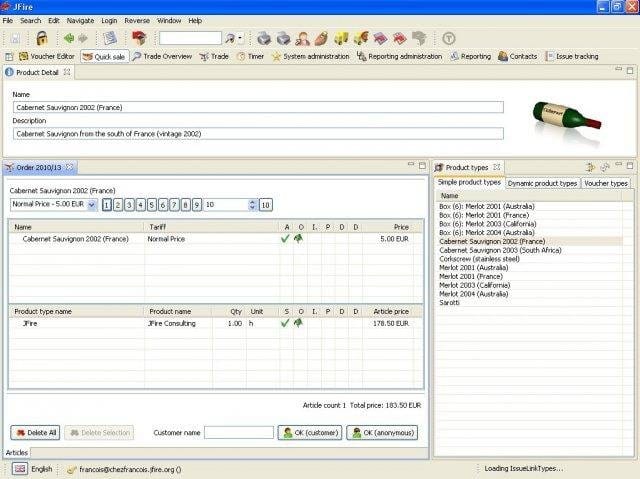Click the Customer name input field

pyautogui.click(x=239, y=432)
